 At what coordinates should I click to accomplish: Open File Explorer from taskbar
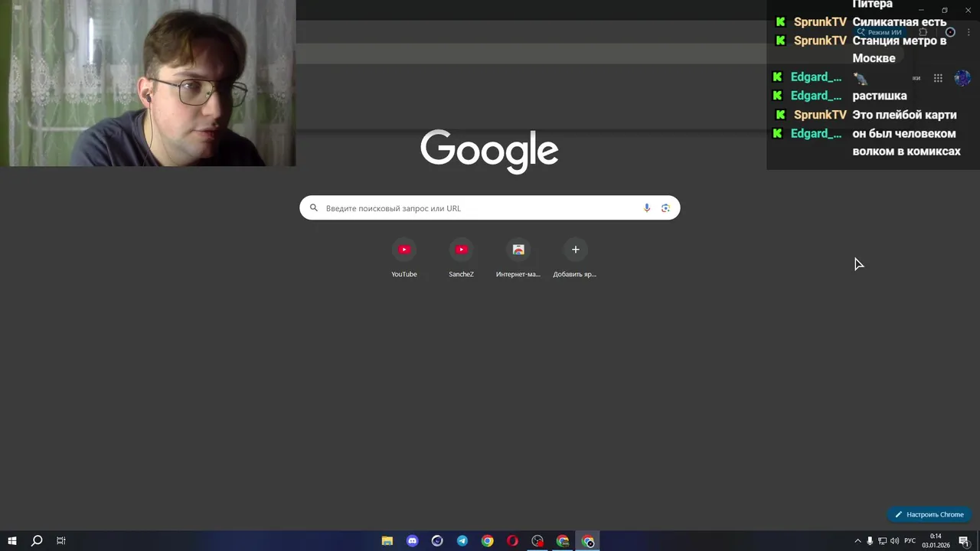(387, 541)
